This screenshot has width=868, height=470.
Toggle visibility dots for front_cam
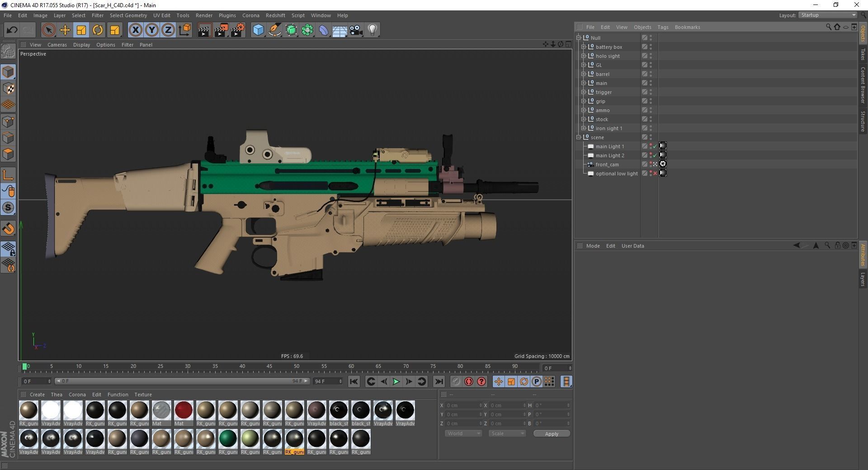point(651,164)
